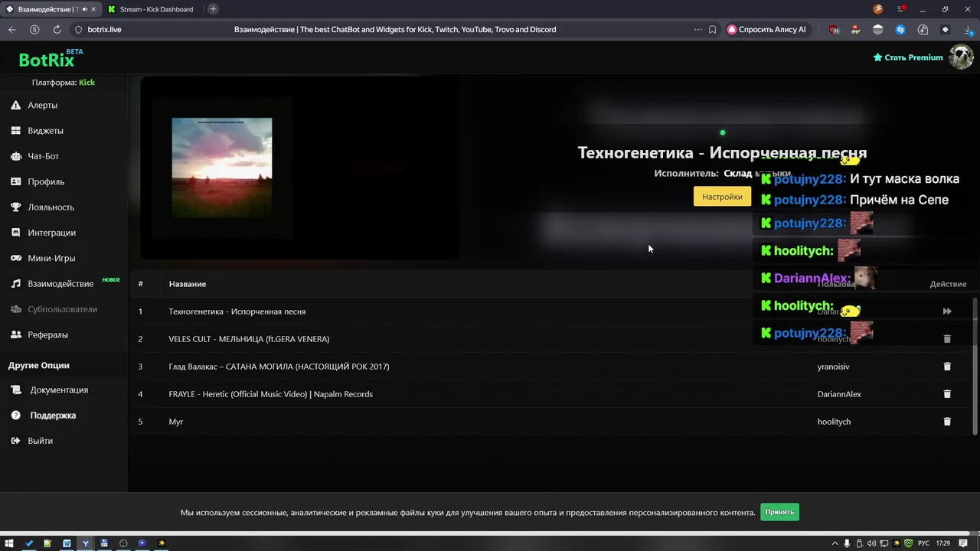Open the Виджеты menu item
Screen dimensions: 980x551
point(45,131)
